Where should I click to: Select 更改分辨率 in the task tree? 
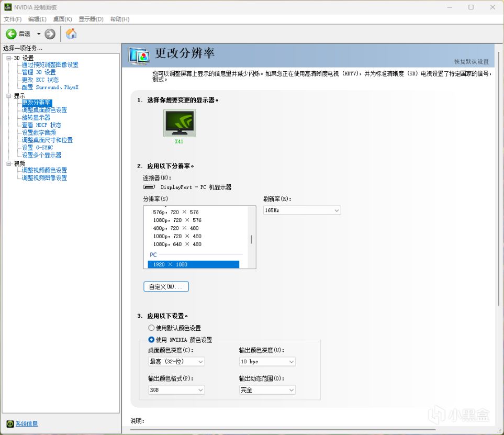(36, 103)
